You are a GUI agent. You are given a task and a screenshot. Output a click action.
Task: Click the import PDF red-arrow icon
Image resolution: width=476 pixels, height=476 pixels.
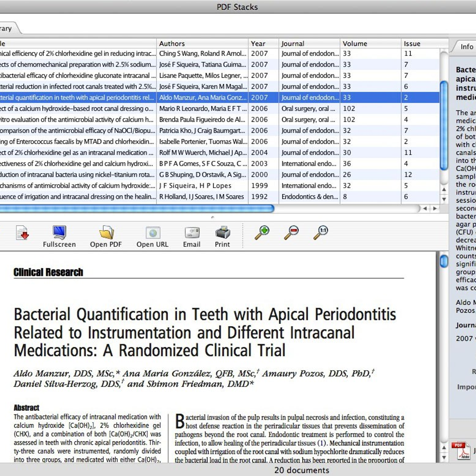click(x=22, y=233)
